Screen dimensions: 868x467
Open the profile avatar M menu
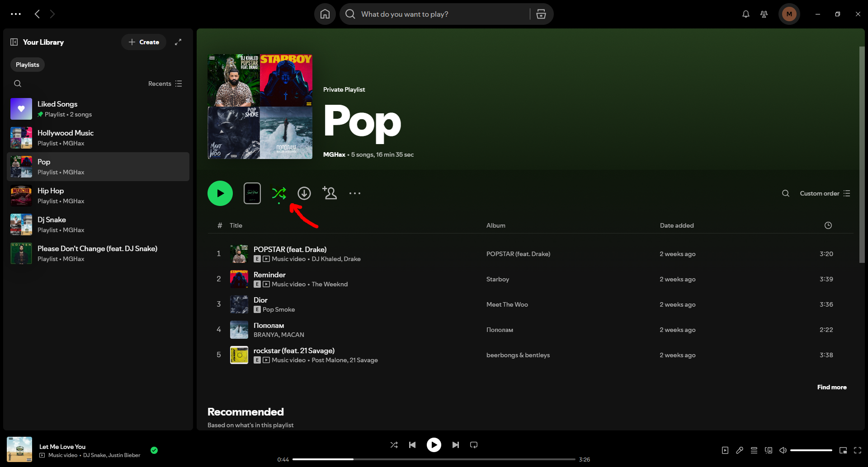[x=789, y=14]
